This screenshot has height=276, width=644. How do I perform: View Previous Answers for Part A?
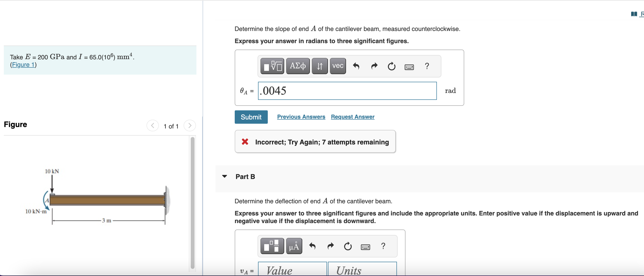coord(301,117)
